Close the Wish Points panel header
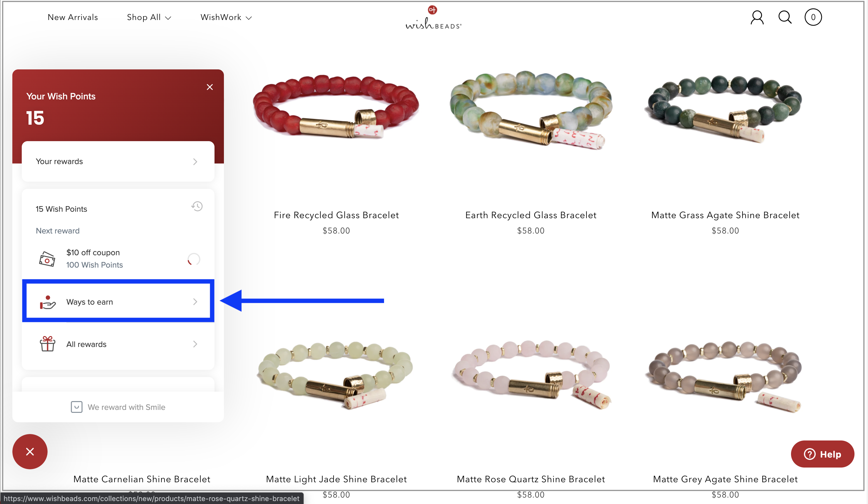This screenshot has width=868, height=504. pyautogui.click(x=210, y=87)
